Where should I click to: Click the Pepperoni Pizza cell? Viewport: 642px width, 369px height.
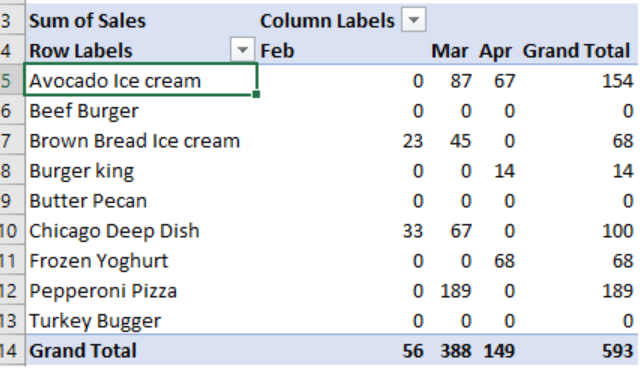tap(141, 291)
